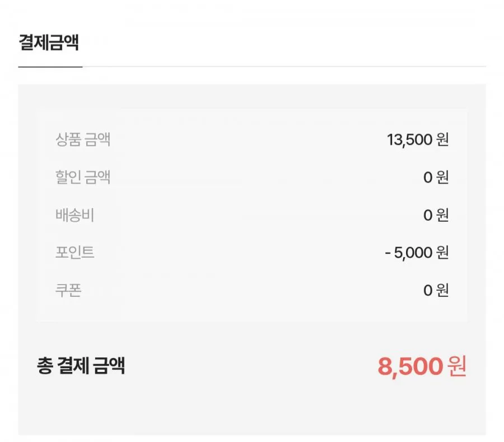Select the 할인 금액 label
This screenshot has height=442, width=504.
83,177
